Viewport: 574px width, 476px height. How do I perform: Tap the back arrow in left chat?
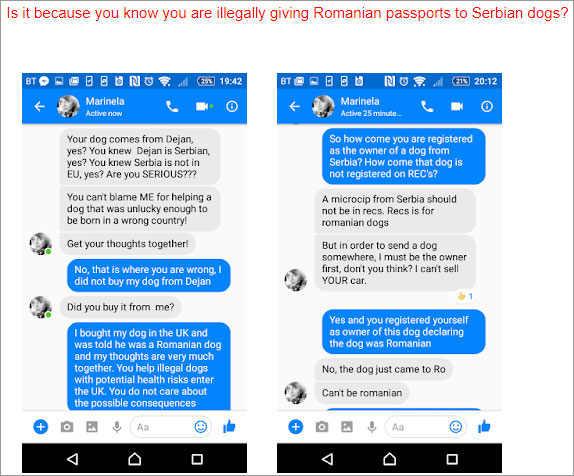[40, 107]
